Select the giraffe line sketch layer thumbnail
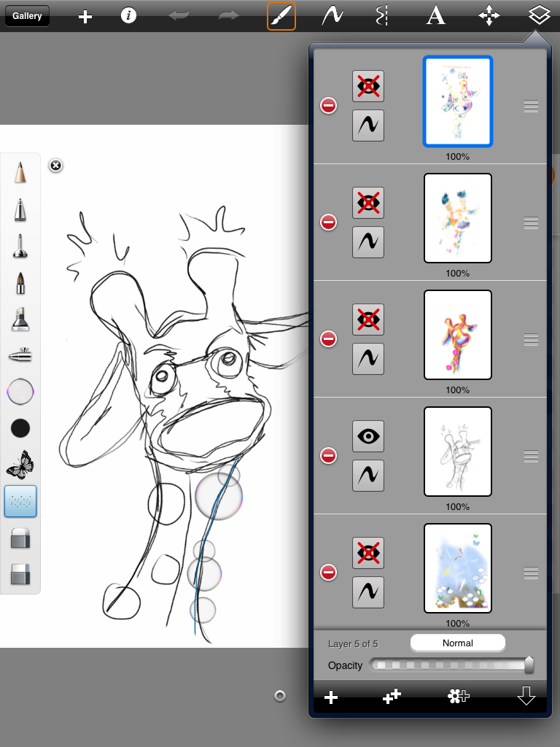This screenshot has height=747, width=560. [458, 452]
